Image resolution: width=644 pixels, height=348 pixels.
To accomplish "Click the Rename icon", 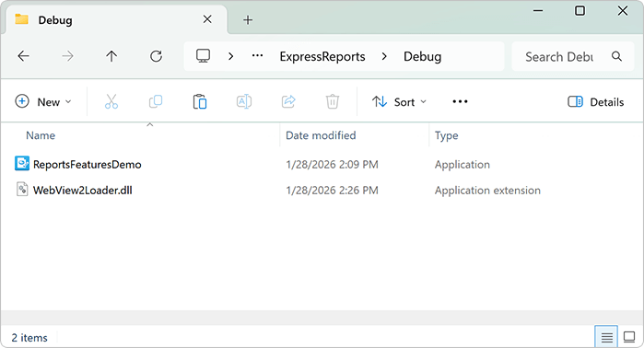I will pyautogui.click(x=244, y=101).
